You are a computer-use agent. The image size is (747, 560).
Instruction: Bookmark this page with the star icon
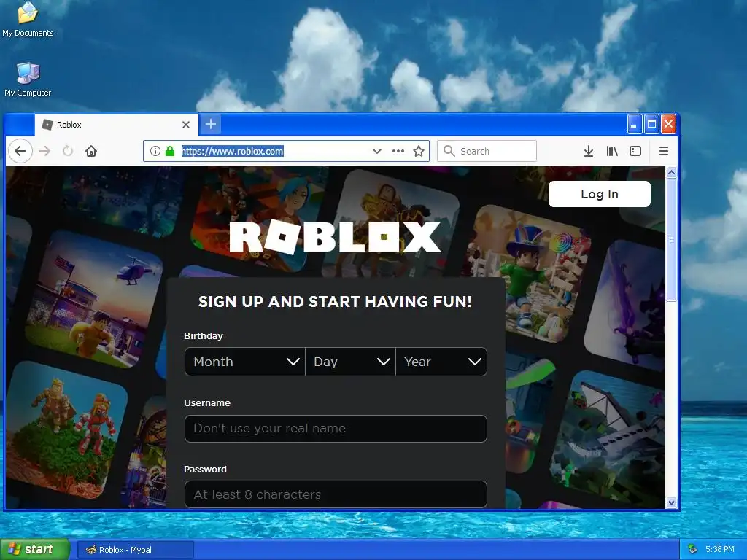[x=419, y=151]
